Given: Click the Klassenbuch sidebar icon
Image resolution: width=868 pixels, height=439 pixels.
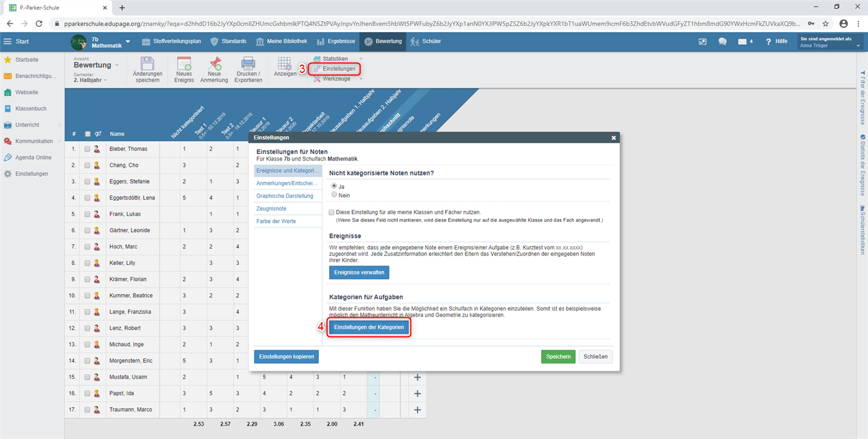Looking at the screenshot, I should pos(8,109).
